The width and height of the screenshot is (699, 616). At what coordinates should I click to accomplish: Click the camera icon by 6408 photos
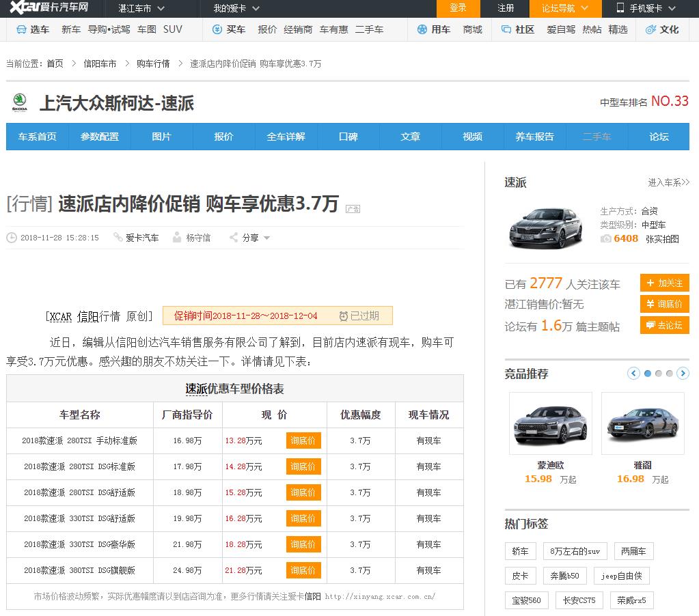(x=606, y=239)
